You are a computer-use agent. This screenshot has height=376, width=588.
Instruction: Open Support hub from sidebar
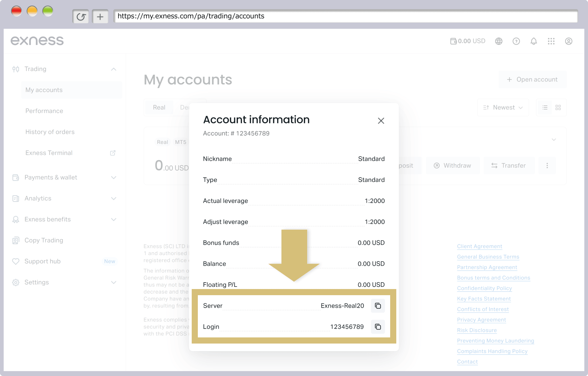pyautogui.click(x=43, y=261)
